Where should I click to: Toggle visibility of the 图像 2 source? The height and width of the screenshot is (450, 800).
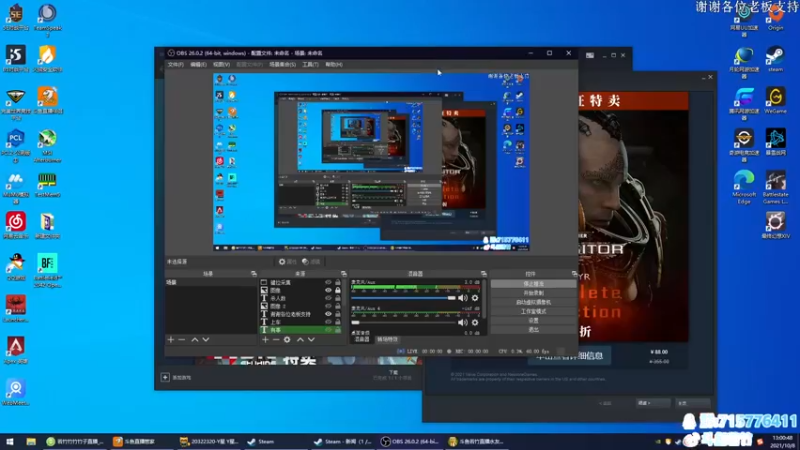pyautogui.click(x=328, y=306)
